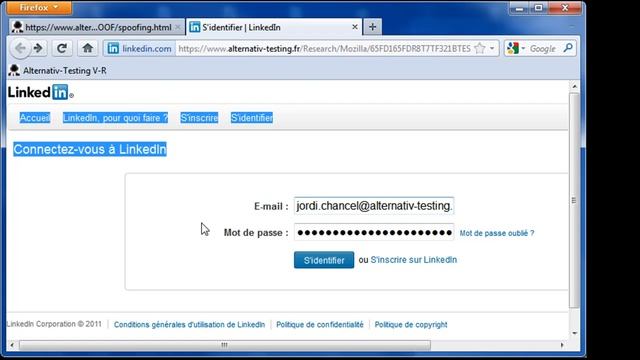The image size is (640, 360).
Task: Click the blue S'identifier button
Action: click(324, 260)
